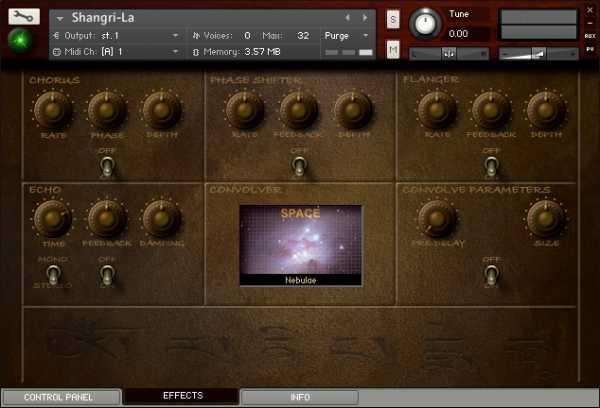Click the Phase Shifter Depth knob
This screenshot has width=600, height=408.
click(x=353, y=110)
